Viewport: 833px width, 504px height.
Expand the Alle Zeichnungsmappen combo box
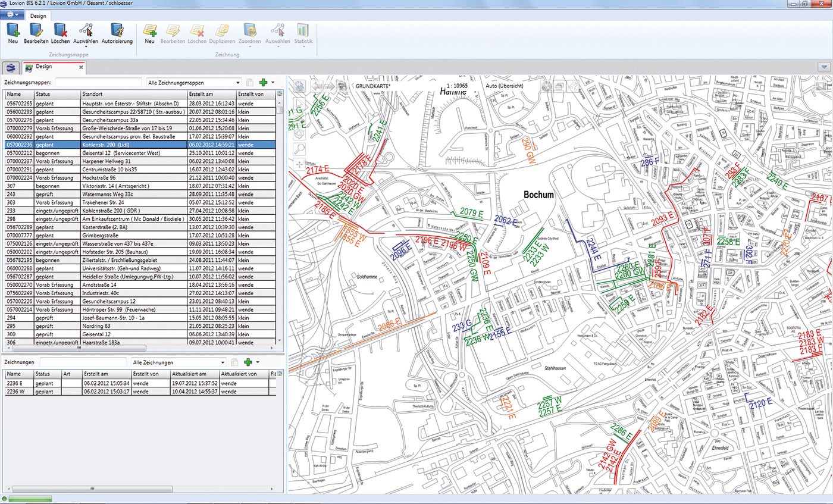pos(237,83)
